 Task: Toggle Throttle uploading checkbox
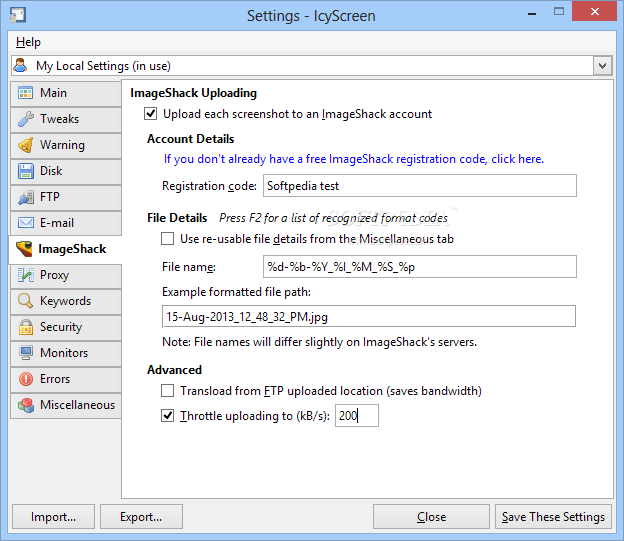point(168,416)
